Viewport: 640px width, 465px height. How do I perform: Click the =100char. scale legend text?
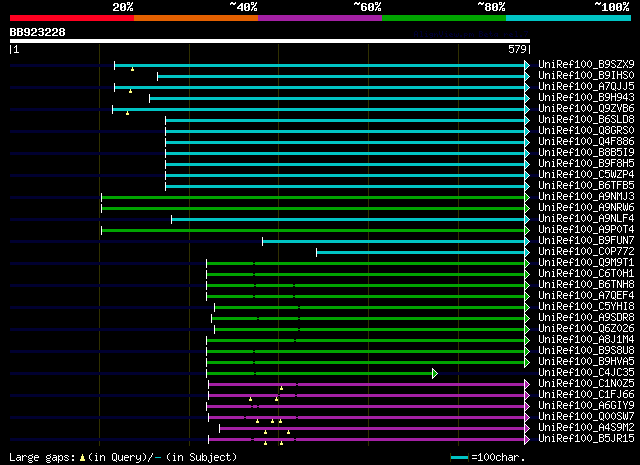point(498,457)
